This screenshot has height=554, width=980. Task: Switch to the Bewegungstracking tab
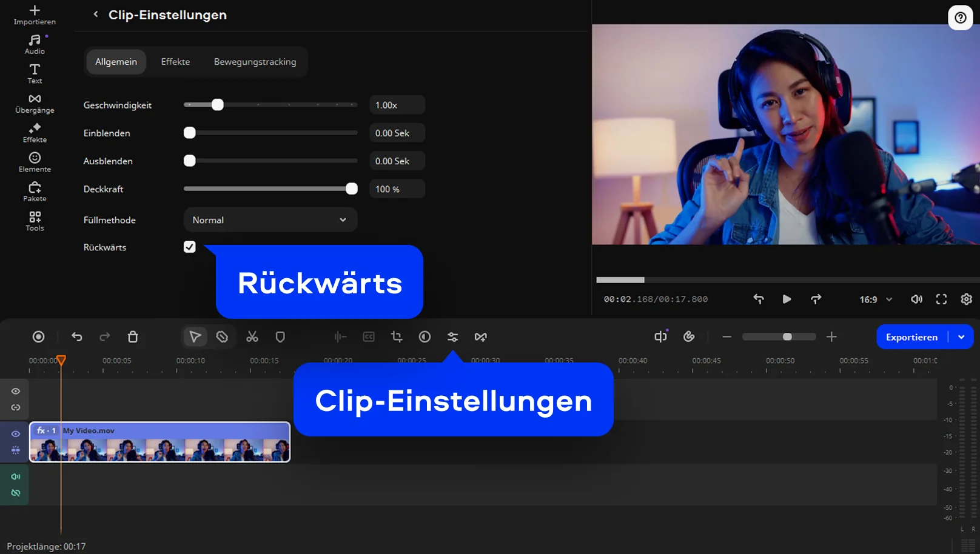coord(255,62)
